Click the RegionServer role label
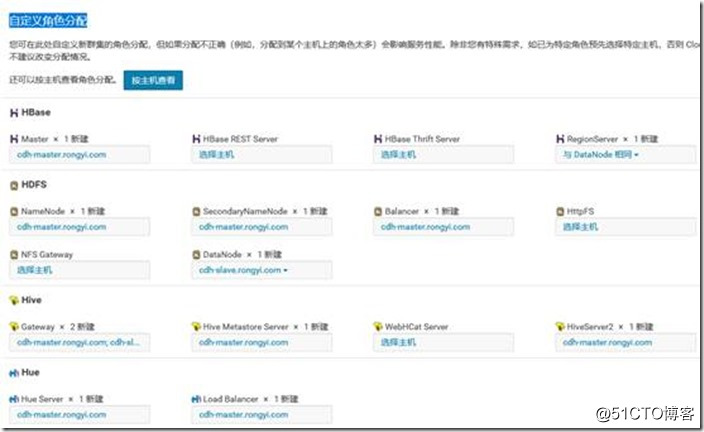Viewport: 704px width, 432px height. pyautogui.click(x=592, y=139)
